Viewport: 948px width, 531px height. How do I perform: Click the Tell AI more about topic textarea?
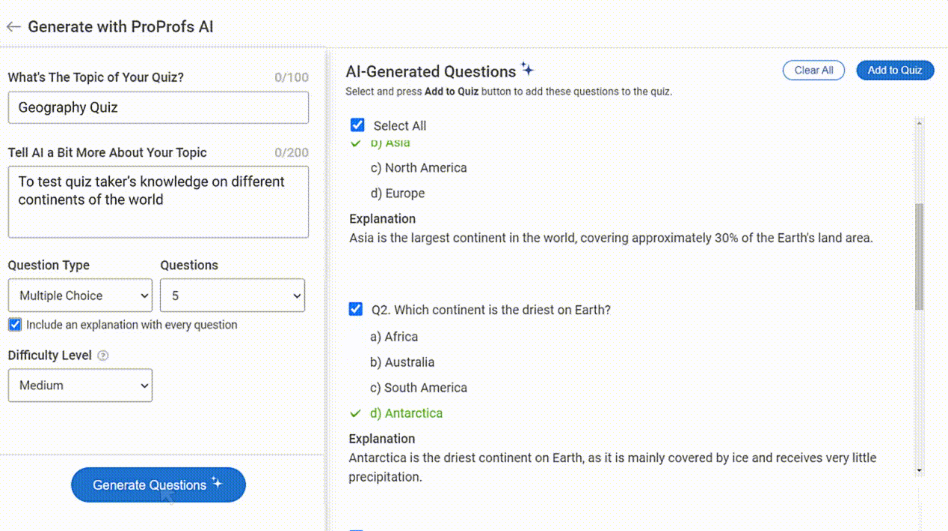pyautogui.click(x=158, y=202)
